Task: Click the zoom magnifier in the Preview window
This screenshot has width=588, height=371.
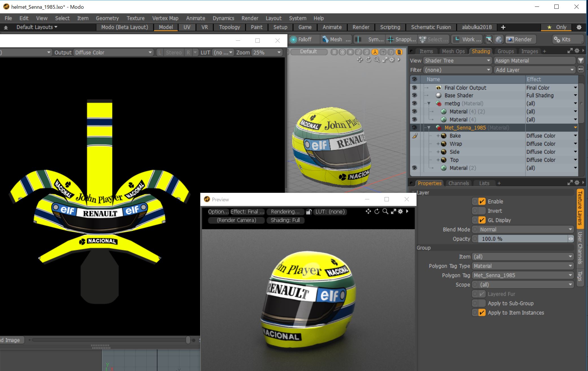Action: click(x=385, y=211)
